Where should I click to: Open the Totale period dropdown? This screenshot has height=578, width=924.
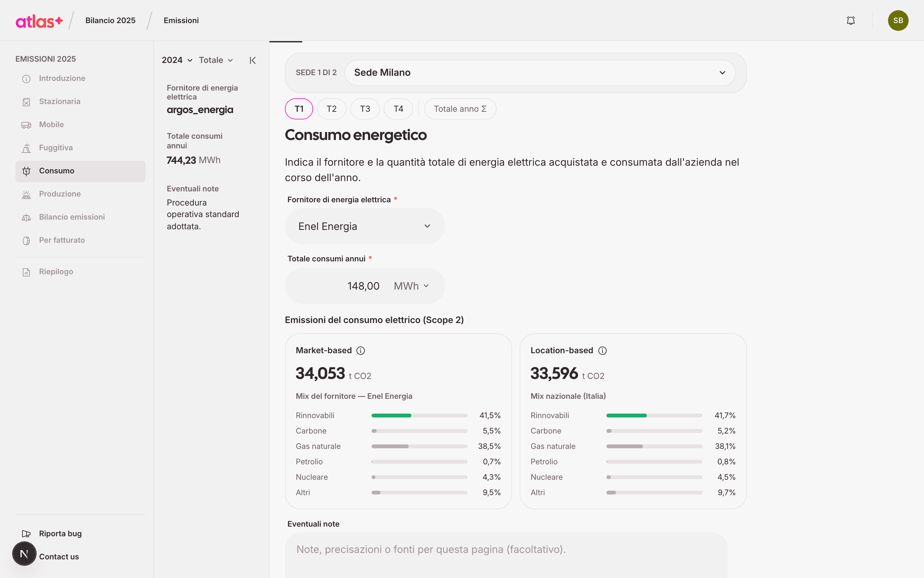216,60
